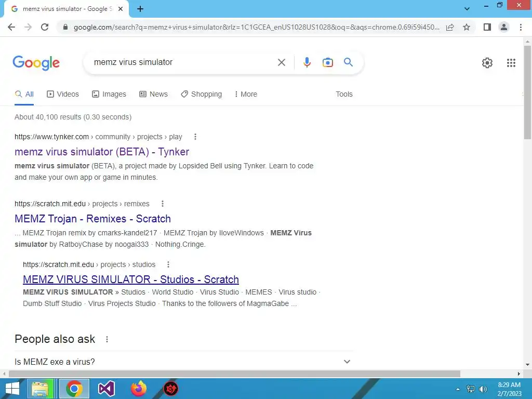Open the red circular taskbar app
532x399 pixels.
tap(170, 389)
